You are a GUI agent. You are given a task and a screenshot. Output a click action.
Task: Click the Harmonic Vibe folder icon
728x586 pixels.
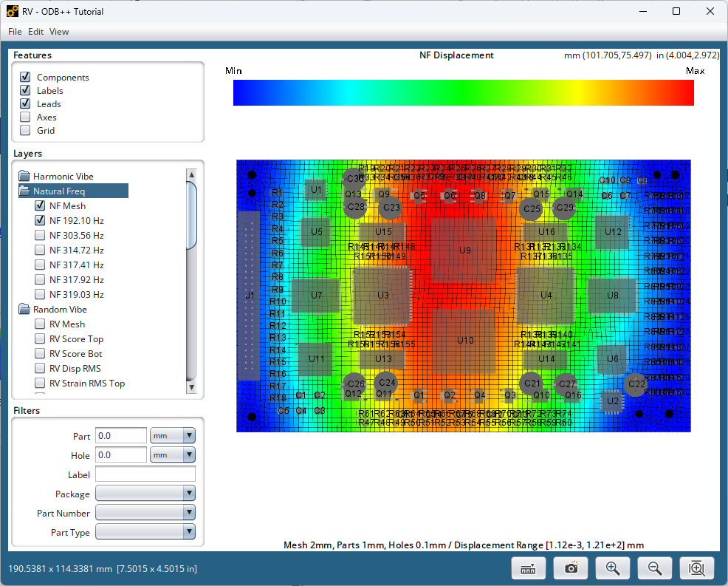[24, 177]
